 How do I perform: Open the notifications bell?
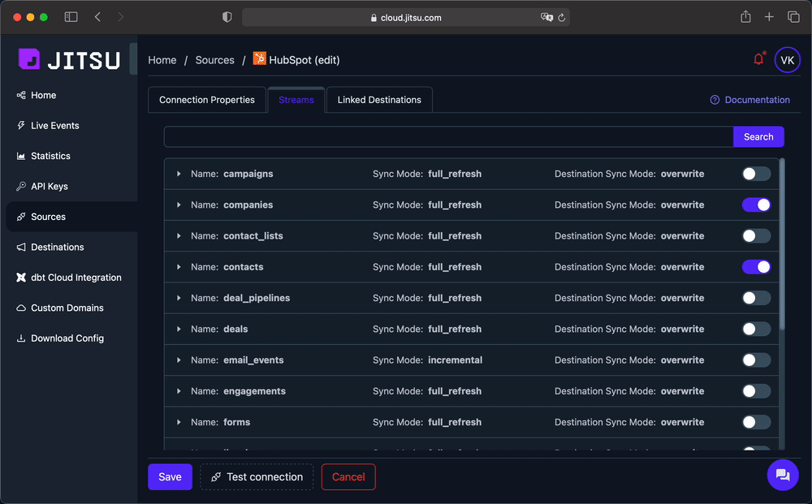click(x=758, y=59)
